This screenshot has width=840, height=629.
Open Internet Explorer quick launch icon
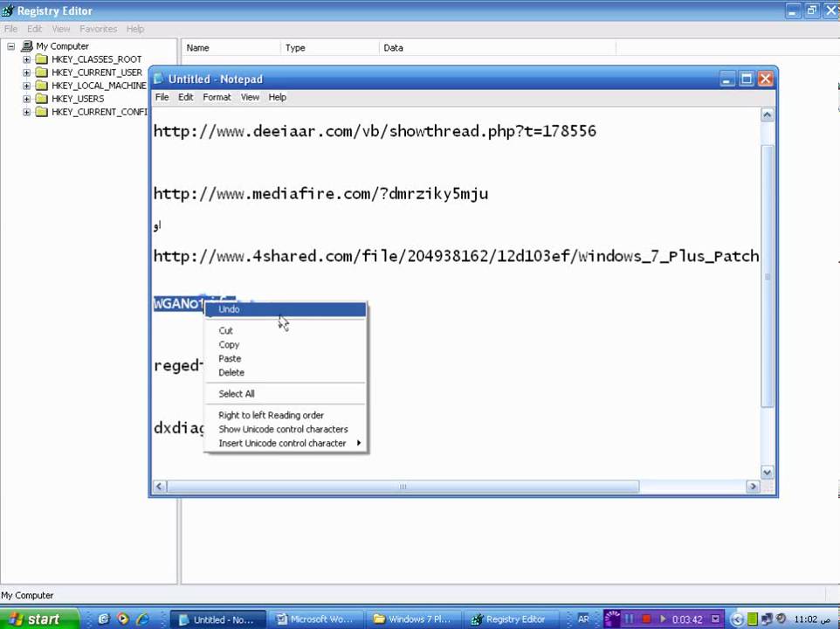pos(142,619)
